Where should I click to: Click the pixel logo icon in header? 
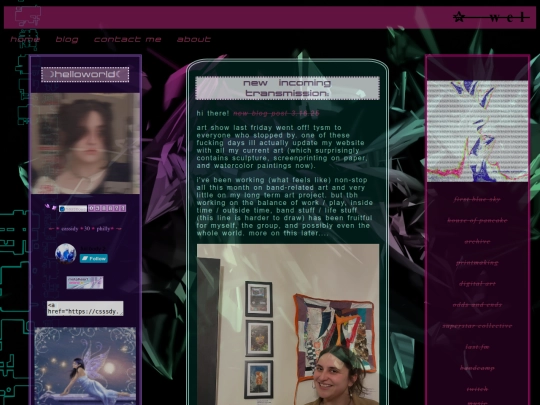pos(28,15)
